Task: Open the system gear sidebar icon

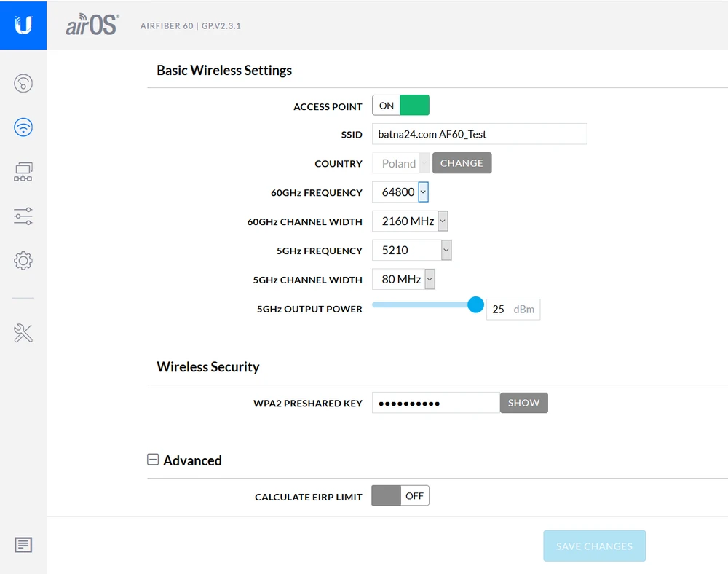Action: point(23,260)
